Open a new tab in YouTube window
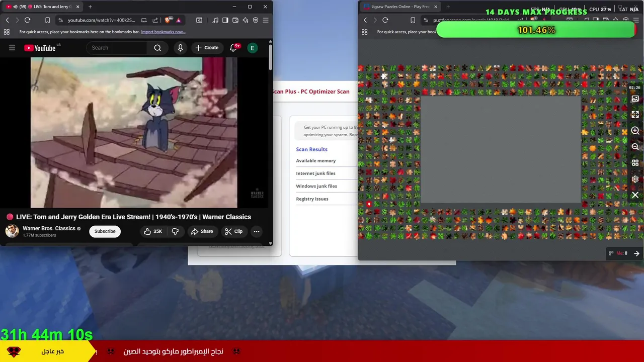Image resolution: width=644 pixels, height=362 pixels. click(90, 7)
